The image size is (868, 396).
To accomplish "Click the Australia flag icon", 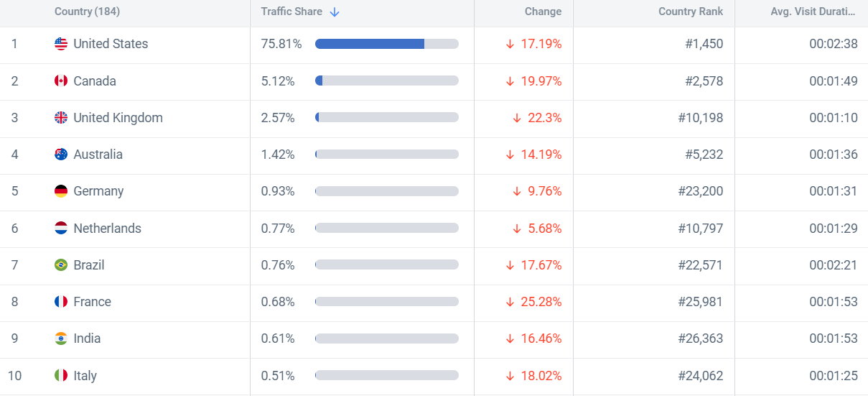I will [61, 155].
